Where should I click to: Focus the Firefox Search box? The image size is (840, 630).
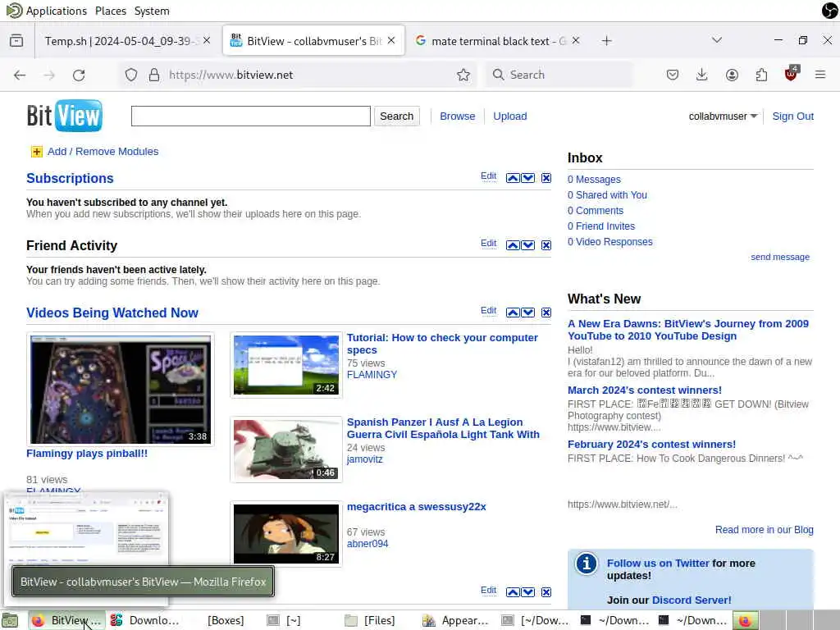click(x=559, y=75)
